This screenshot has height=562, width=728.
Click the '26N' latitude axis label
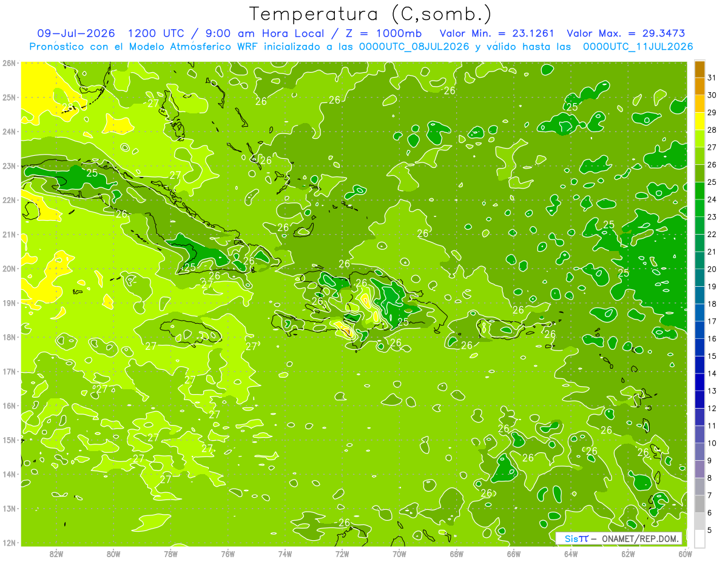coord(10,63)
